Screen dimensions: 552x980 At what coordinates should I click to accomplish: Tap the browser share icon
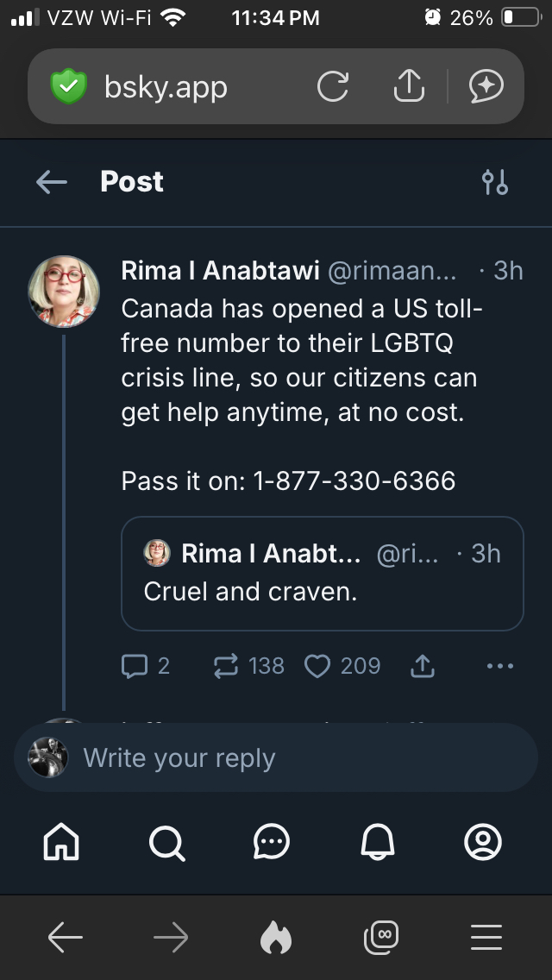(x=409, y=86)
